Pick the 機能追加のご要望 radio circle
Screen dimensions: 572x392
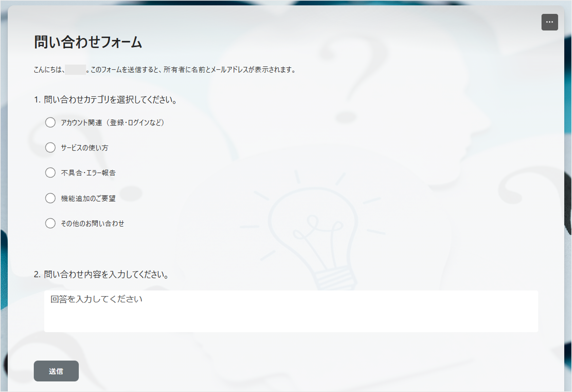click(x=50, y=198)
